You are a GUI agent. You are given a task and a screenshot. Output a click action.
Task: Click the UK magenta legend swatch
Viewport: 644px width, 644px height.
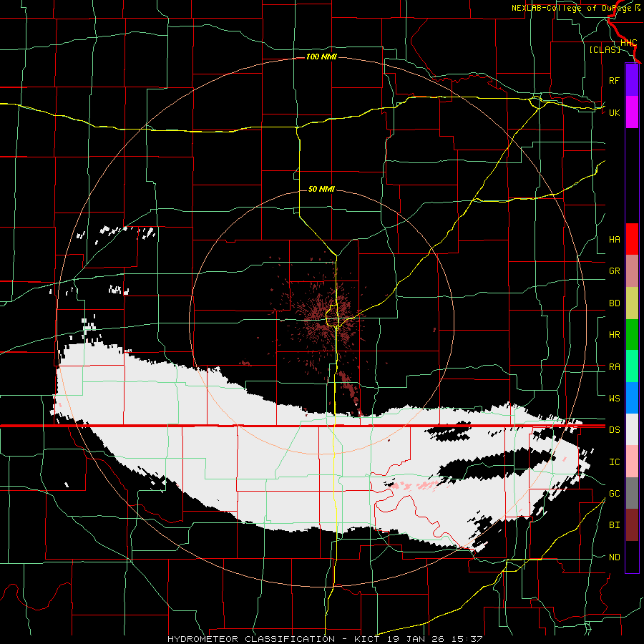632,112
